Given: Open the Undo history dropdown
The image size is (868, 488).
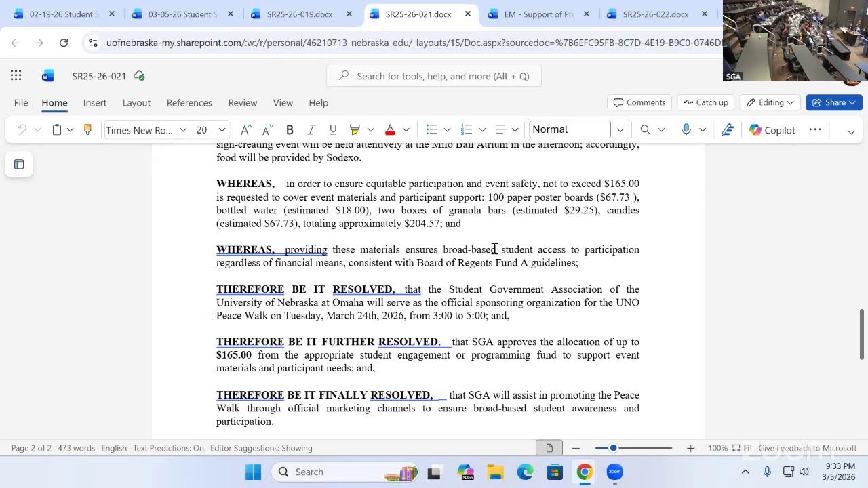Looking at the screenshot, I should pos(37,130).
